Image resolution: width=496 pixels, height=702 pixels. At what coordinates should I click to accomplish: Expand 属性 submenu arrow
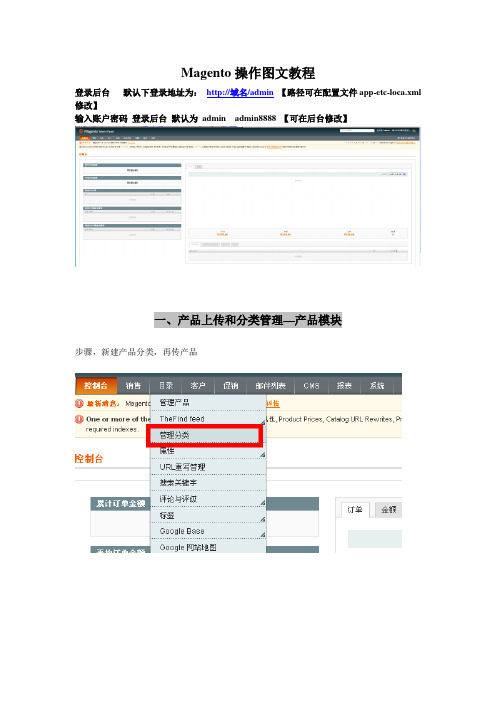(263, 455)
